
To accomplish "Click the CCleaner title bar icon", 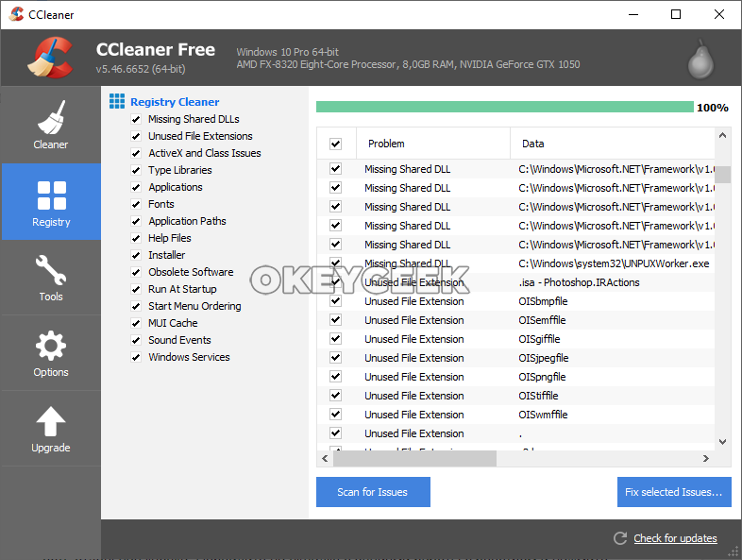I will click(x=16, y=14).
